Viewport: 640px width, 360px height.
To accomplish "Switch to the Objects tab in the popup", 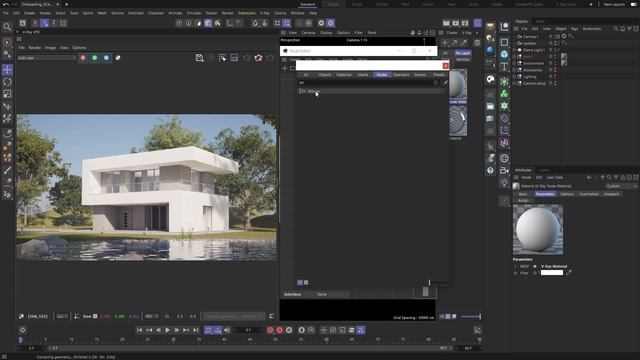I will (x=325, y=75).
